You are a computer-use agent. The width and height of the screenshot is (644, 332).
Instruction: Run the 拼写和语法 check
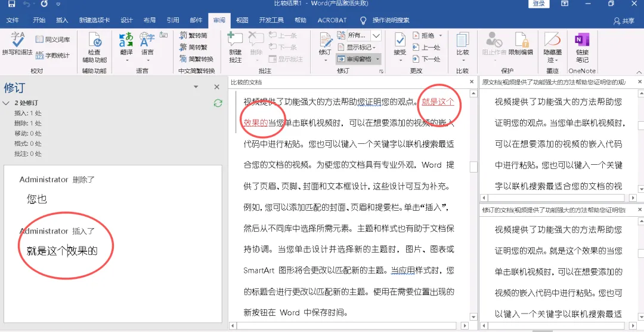[17, 44]
